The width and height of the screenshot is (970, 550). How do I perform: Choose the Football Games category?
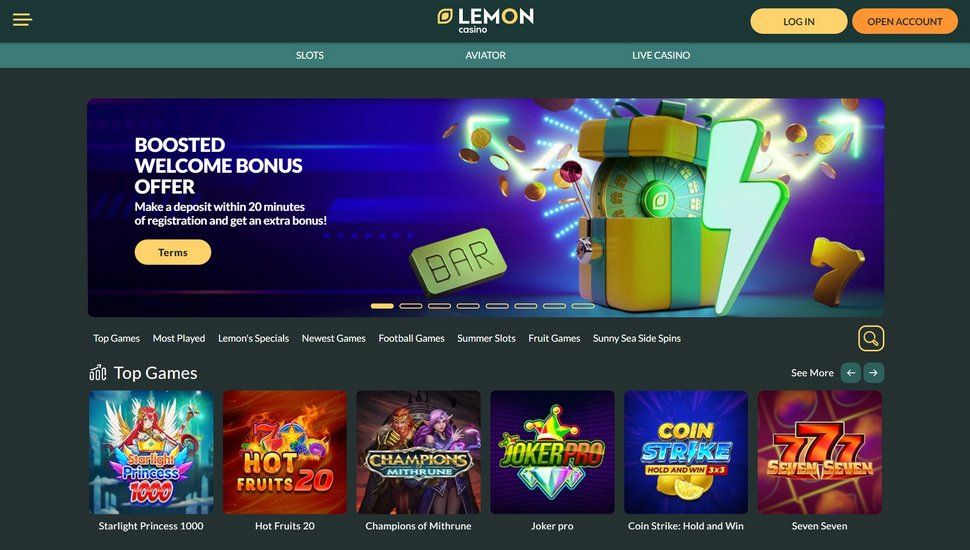point(411,338)
